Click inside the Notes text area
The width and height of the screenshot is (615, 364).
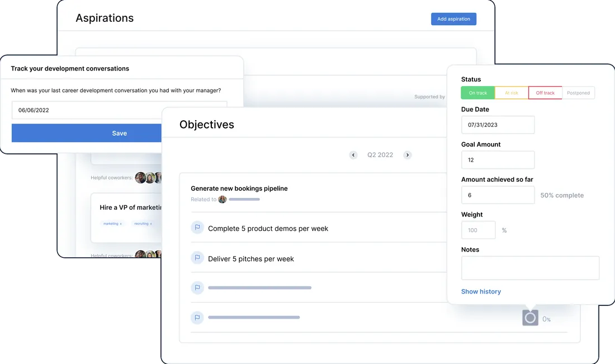pyautogui.click(x=530, y=268)
